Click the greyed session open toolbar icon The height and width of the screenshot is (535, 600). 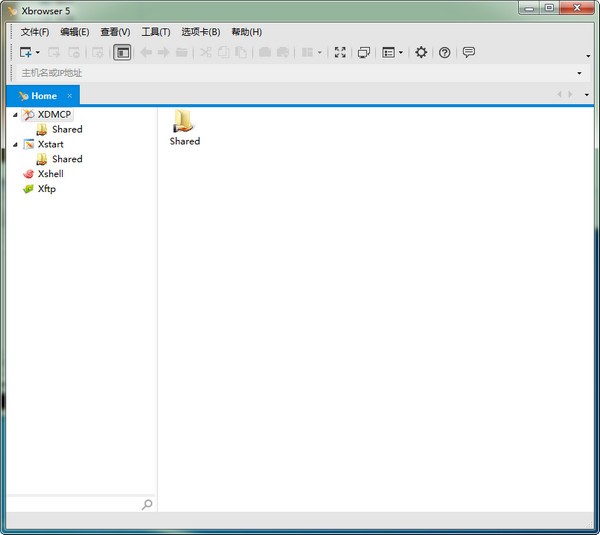coord(54,52)
